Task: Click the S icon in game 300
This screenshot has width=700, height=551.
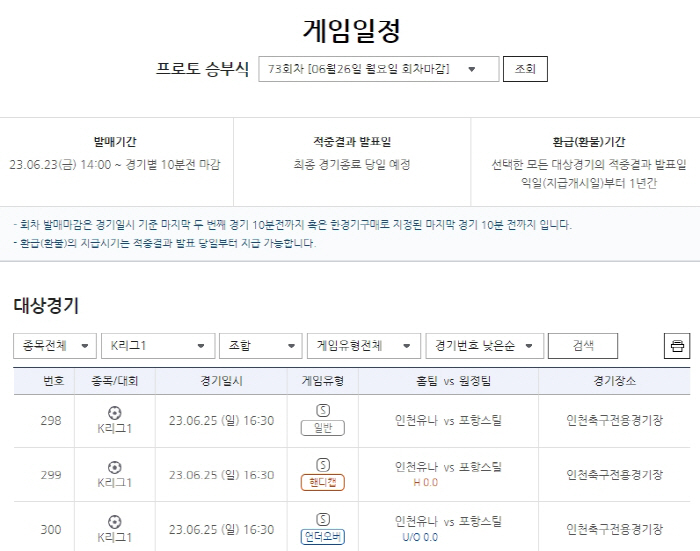Action: pyautogui.click(x=322, y=519)
